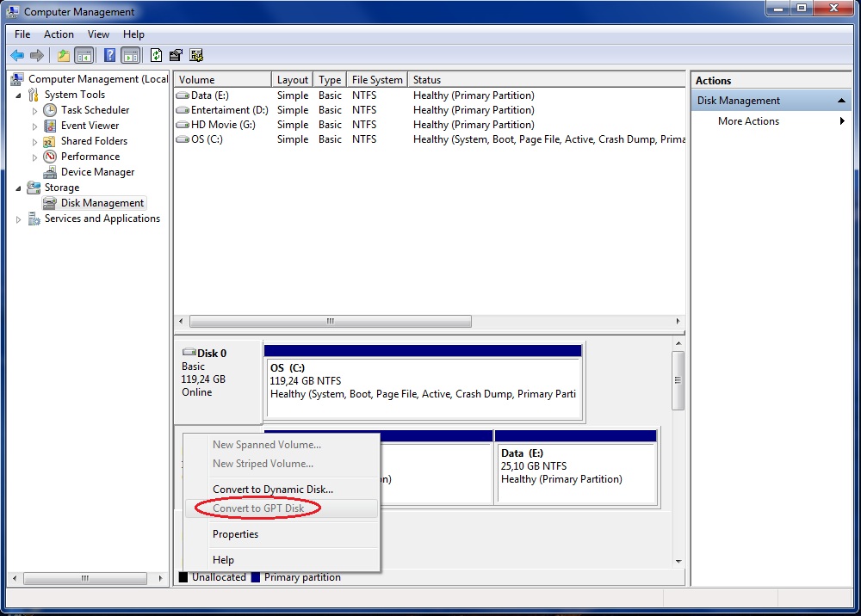Image resolution: width=861 pixels, height=616 pixels.
Task: Sort by the Status column header
Action: 547,79
